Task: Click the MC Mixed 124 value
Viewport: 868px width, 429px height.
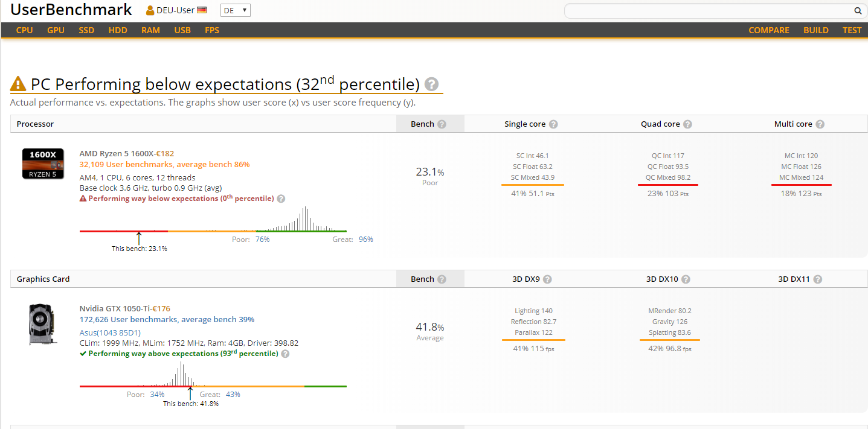Action: click(x=801, y=177)
